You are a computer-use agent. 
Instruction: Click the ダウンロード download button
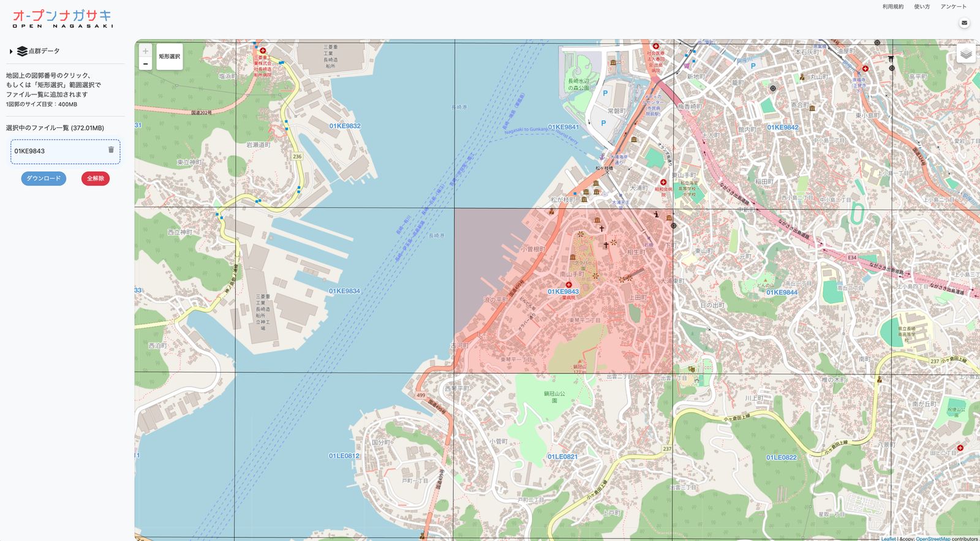pyautogui.click(x=43, y=178)
